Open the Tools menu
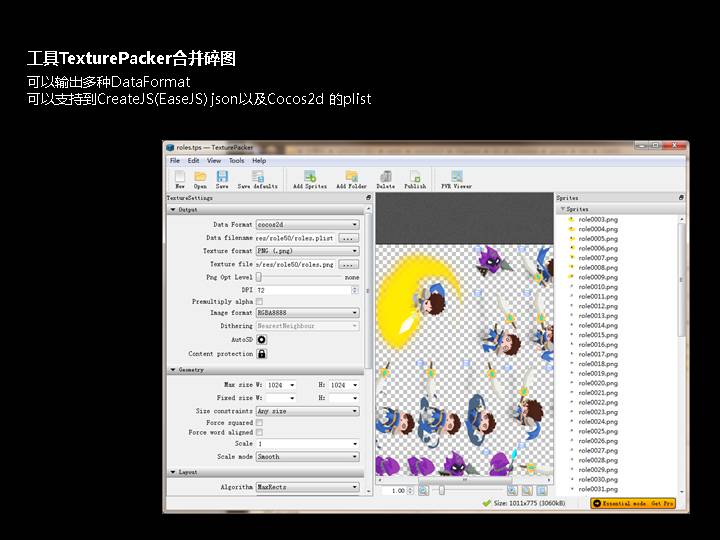Viewport: 720px width, 540px height. tap(236, 160)
